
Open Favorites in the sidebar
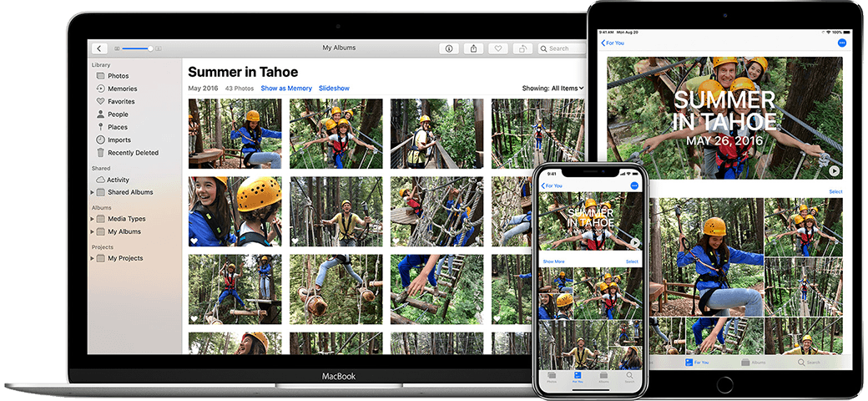pos(121,101)
